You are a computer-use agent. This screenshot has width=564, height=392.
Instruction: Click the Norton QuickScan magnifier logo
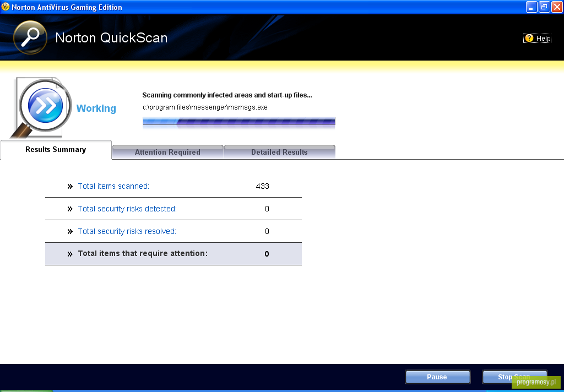(x=30, y=37)
